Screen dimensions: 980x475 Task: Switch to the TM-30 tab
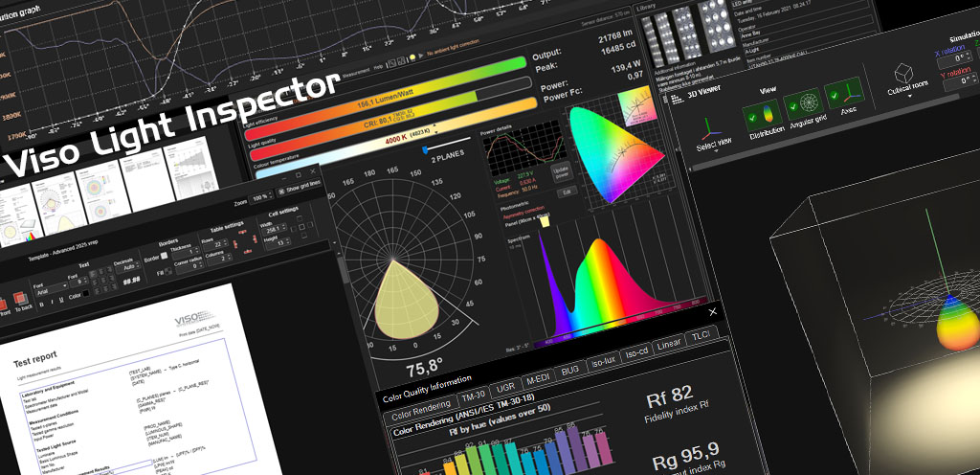click(x=472, y=396)
